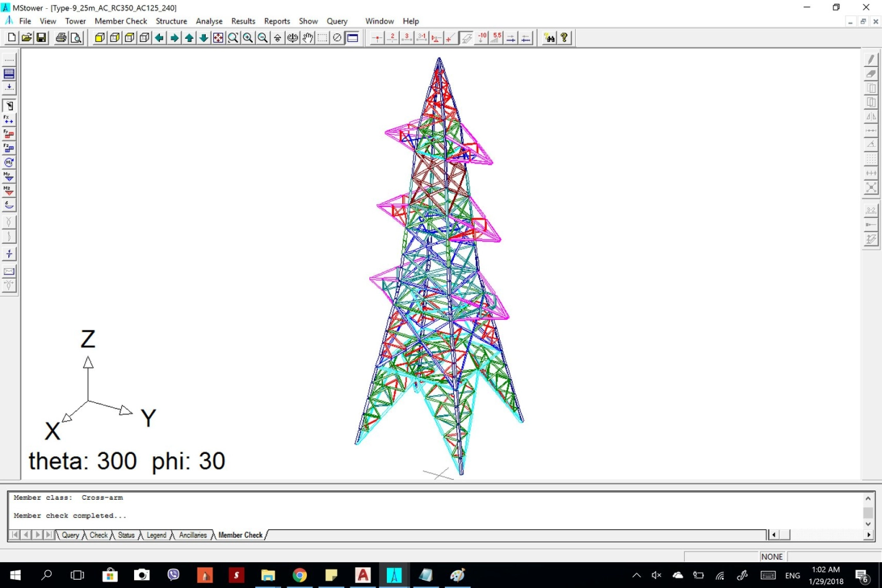Click the Print Preview toolbar icon
Image resolution: width=882 pixels, height=588 pixels.
click(x=76, y=38)
